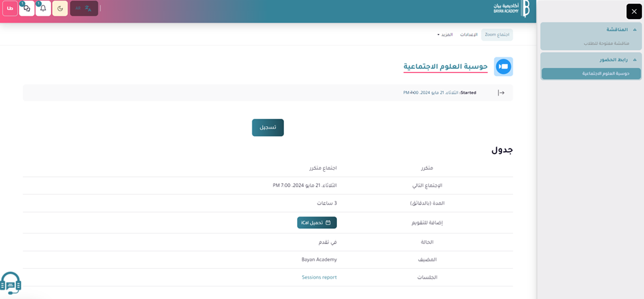This screenshot has width=644, height=299.
Task: Click the user avatar in the top bar
Action: (x=10, y=9)
